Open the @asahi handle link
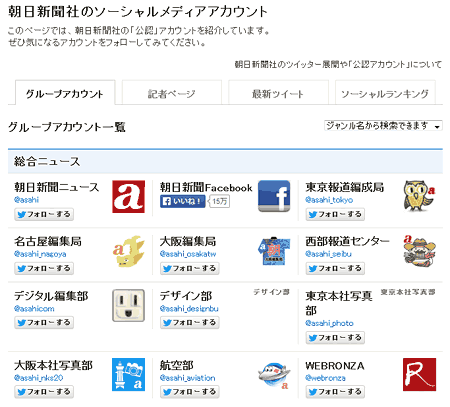This screenshot has width=450, height=407. pos(26,200)
